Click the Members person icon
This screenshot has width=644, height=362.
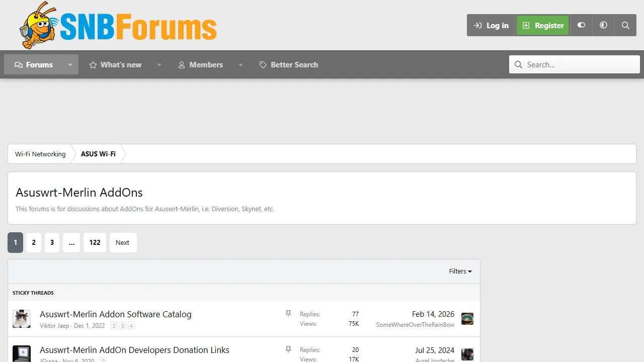[x=181, y=64]
